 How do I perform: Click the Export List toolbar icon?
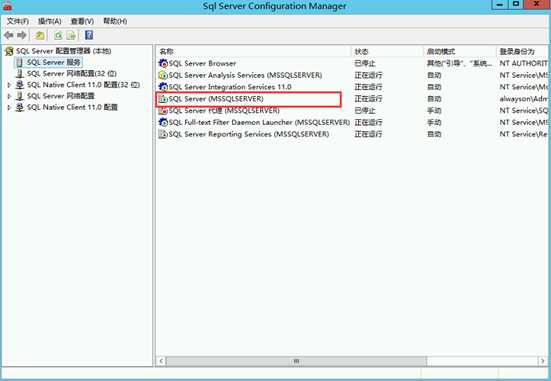point(71,35)
